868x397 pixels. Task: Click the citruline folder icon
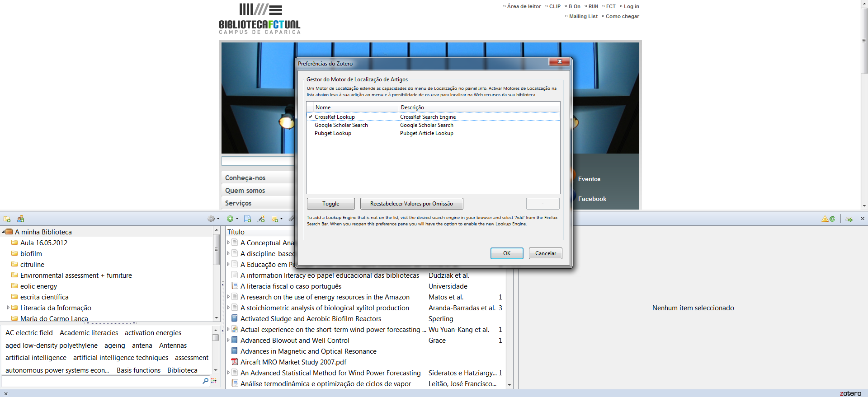pos(14,264)
